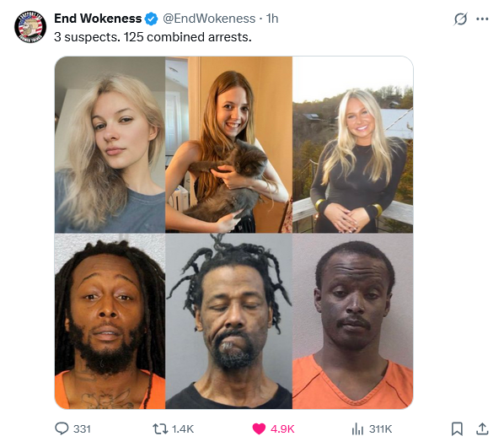Repost using the retweet arrows icon
Screen dimensions: 504x447
point(160,428)
